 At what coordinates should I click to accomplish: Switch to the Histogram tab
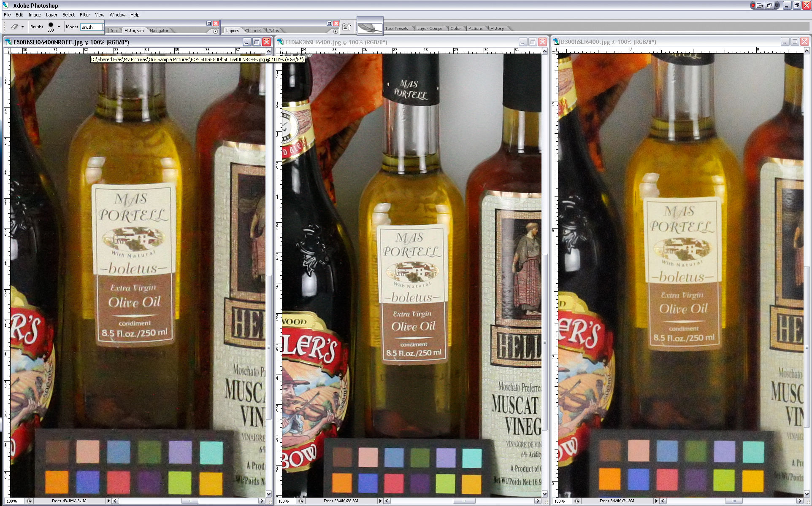(134, 30)
